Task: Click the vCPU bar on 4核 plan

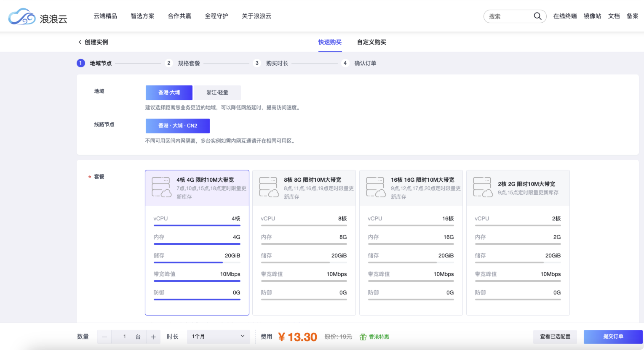Action: 197,225
